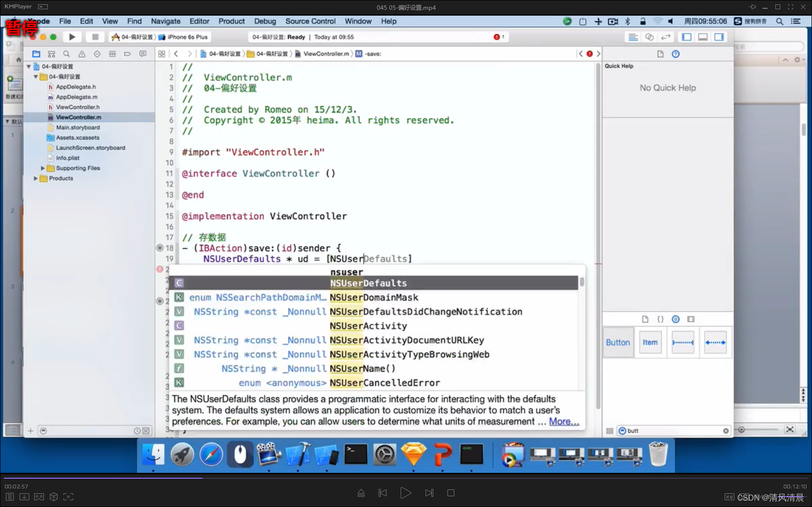Open the report navigator icon
The height and width of the screenshot is (507, 812).
(142, 54)
